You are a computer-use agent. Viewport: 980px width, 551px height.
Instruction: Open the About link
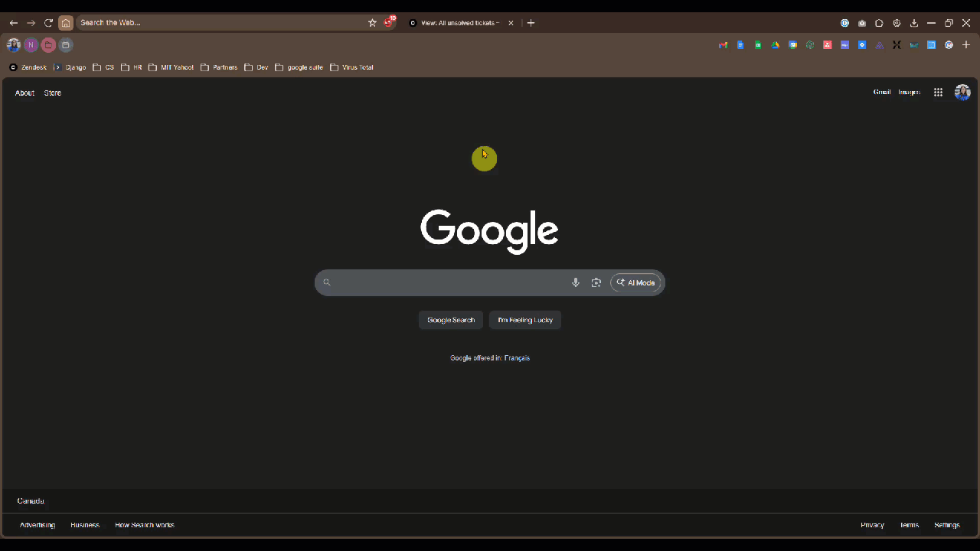(x=24, y=93)
